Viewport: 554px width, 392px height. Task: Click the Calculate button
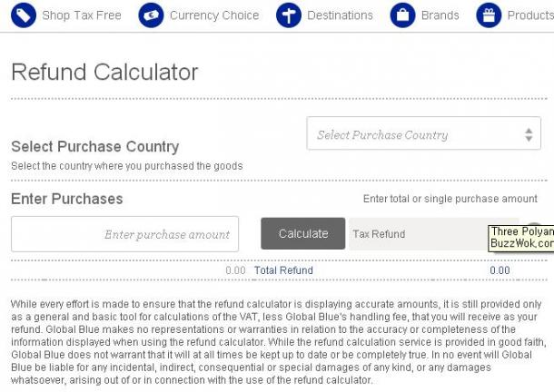pos(302,233)
